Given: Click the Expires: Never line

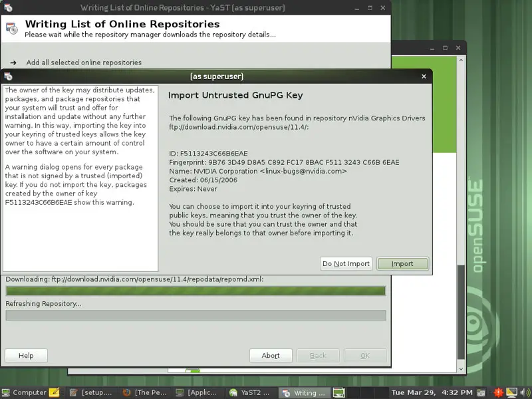Looking at the screenshot, I should [193, 189].
